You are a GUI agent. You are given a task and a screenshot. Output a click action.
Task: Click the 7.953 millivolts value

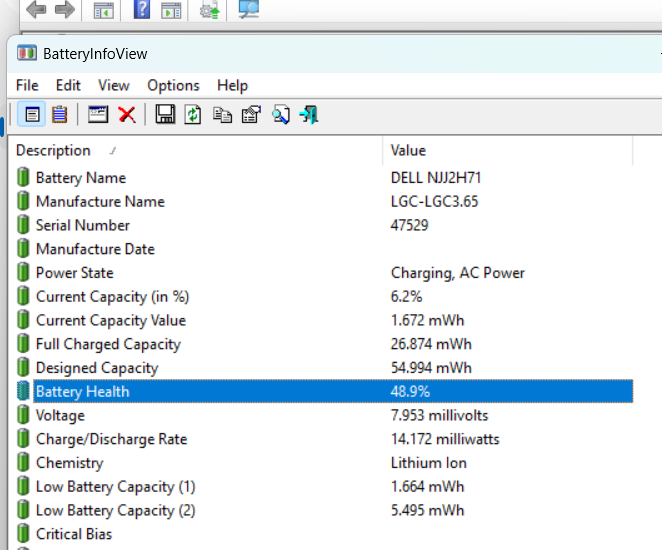(439, 415)
